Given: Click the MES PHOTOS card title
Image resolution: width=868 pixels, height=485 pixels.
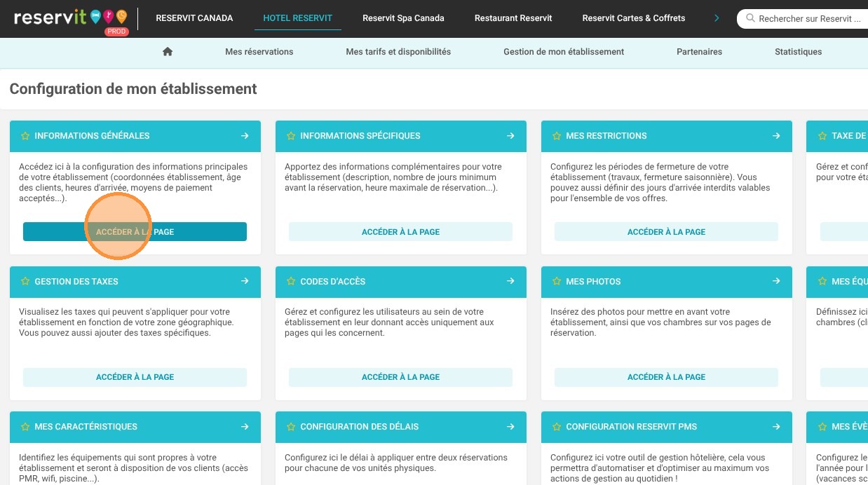Looking at the screenshot, I should click(x=593, y=281).
